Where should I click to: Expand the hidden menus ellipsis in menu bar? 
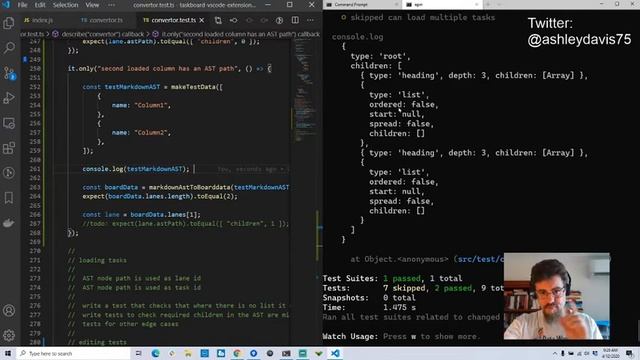pyautogui.click(x=111, y=5)
